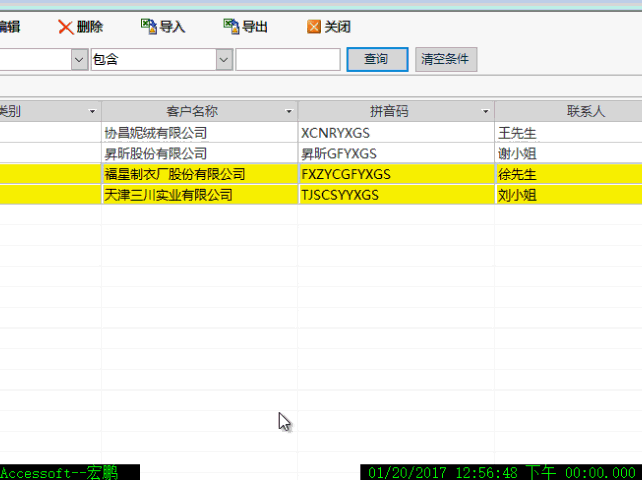Click the 清空条件 button
642x480 pixels.
click(x=446, y=59)
